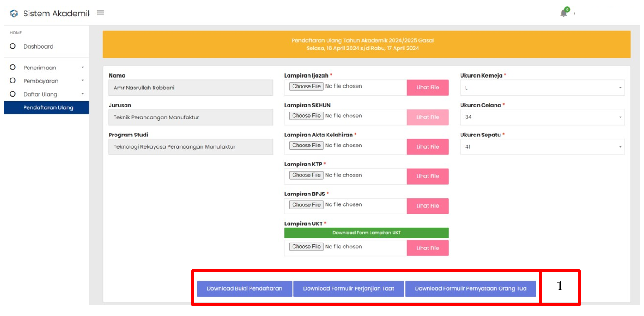Choose file for Lampiran SKHUN
This screenshot has width=644, height=316.
coord(307,116)
